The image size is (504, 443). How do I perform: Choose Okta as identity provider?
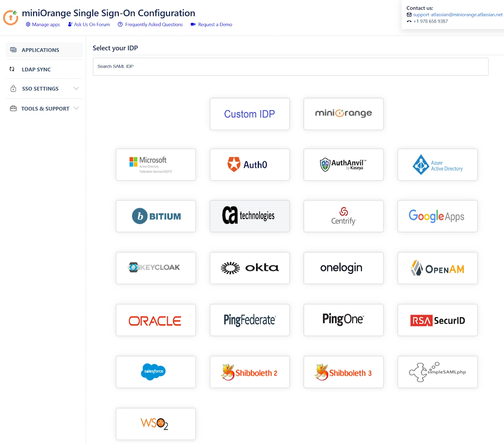[x=250, y=268]
